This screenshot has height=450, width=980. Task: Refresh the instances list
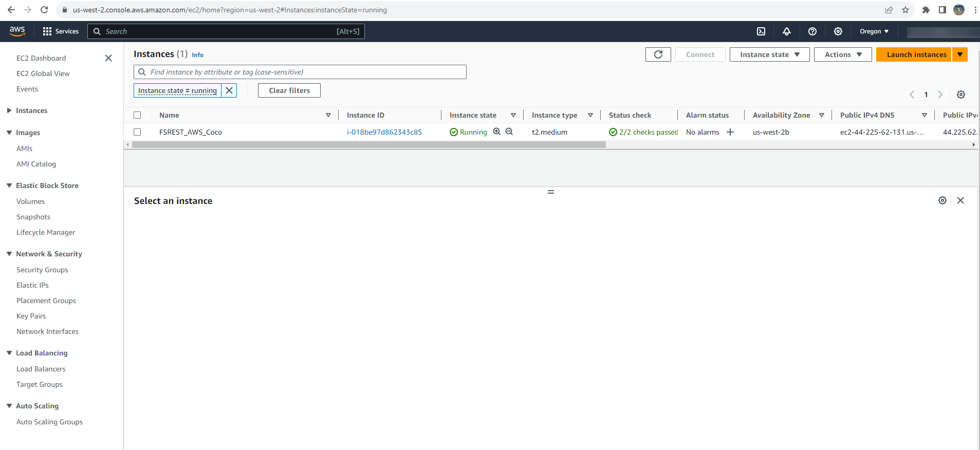point(658,54)
